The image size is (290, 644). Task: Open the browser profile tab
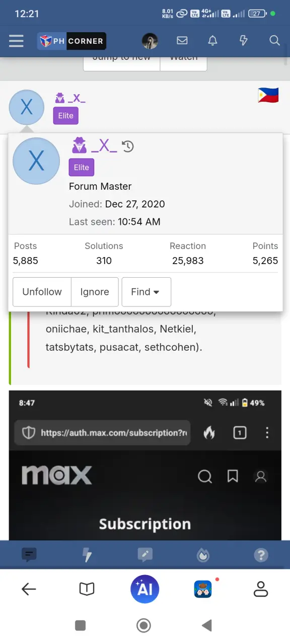coord(261,589)
